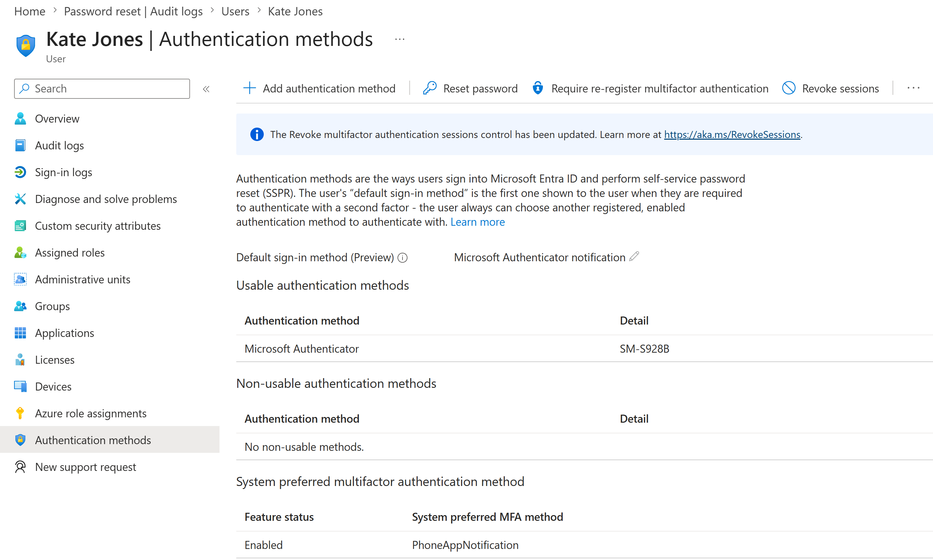
Task: Click the info icon next to Default sign-in method
Action: coord(402,258)
